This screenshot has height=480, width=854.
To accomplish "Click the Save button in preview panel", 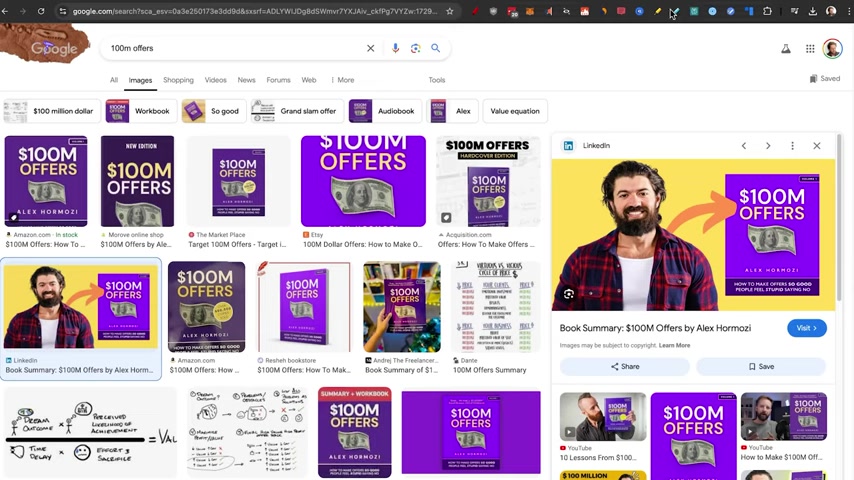I will (x=761, y=367).
